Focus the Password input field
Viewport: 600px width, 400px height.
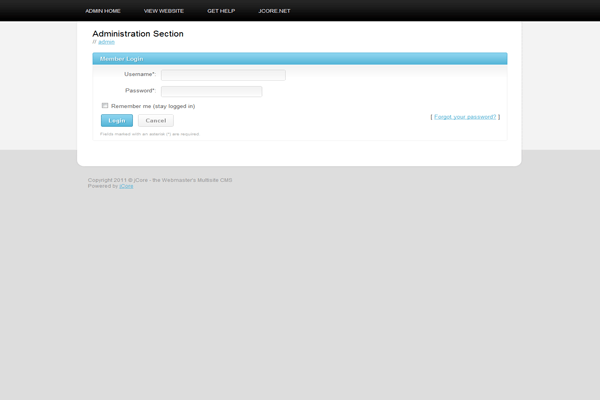[211, 91]
